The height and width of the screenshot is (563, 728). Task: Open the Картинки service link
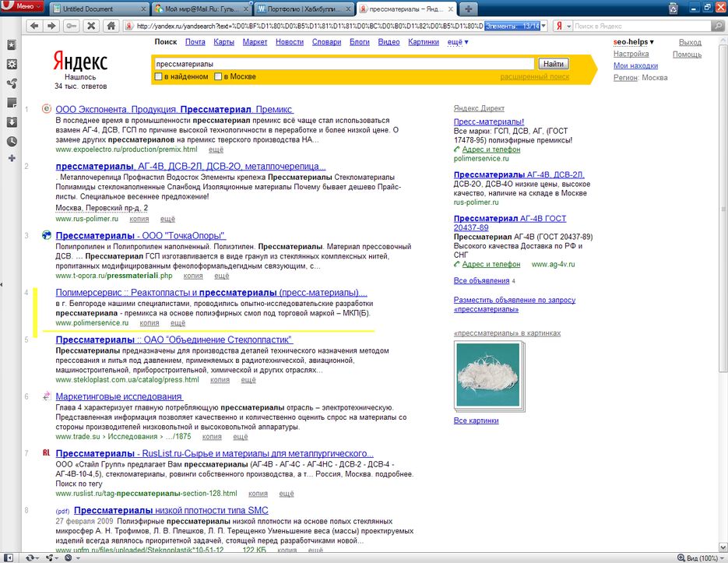[424, 42]
